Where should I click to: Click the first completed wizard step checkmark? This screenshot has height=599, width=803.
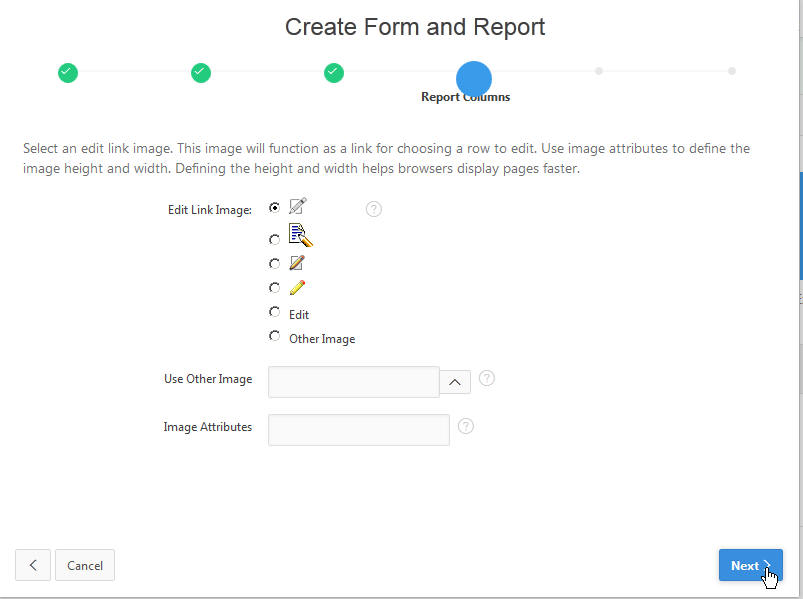(67, 72)
